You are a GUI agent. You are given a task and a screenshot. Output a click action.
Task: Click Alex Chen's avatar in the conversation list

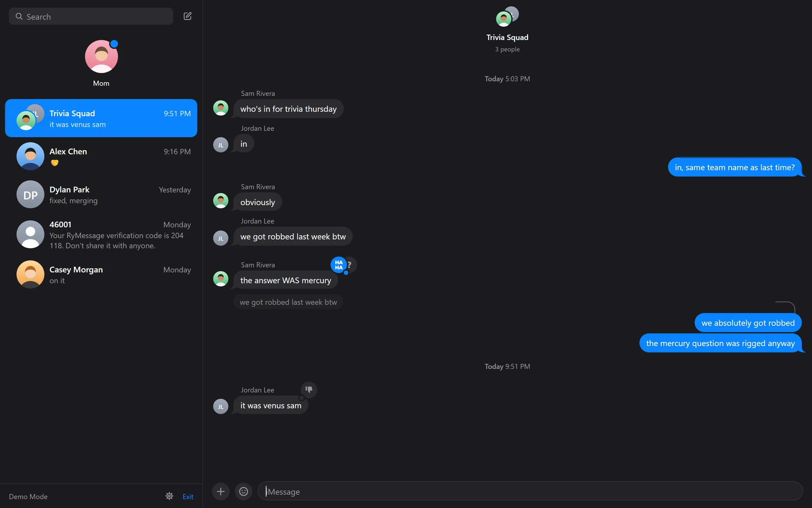30,156
